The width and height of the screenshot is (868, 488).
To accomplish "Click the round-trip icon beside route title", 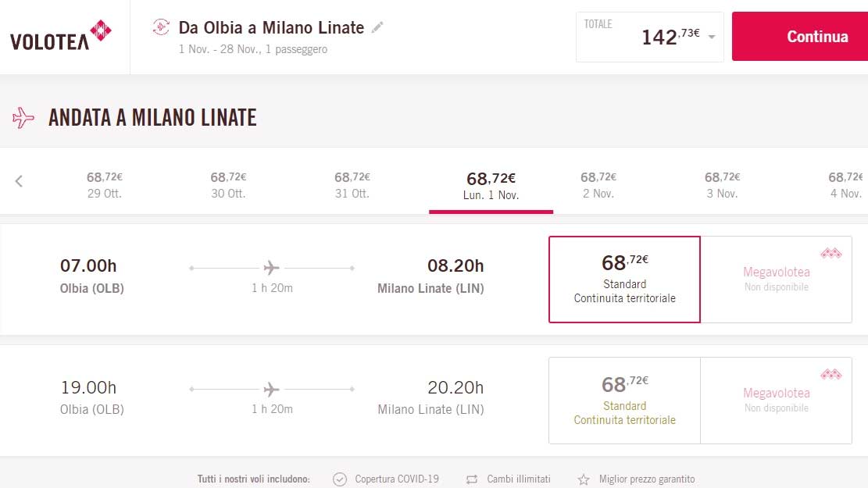I will (x=161, y=27).
